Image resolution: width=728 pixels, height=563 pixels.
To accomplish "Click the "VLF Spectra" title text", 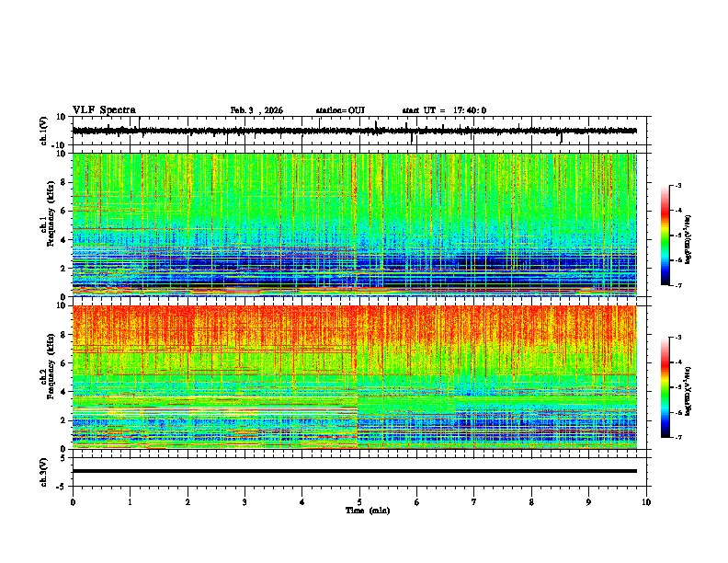I will point(104,110).
